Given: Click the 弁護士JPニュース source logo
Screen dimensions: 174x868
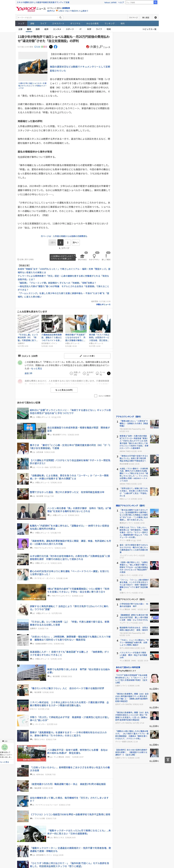Looking at the screenshot, I should [x=98, y=47].
